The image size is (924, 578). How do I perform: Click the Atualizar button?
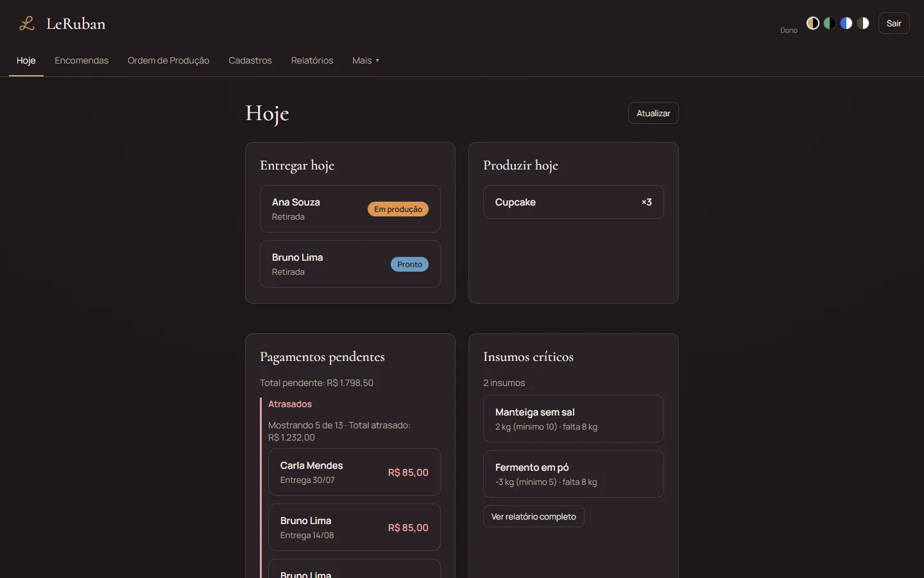(x=653, y=113)
